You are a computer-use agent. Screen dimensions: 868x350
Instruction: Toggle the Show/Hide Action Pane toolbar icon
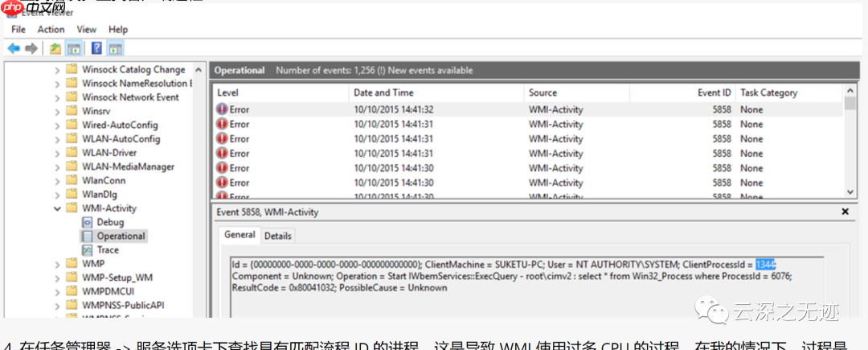coord(115,49)
